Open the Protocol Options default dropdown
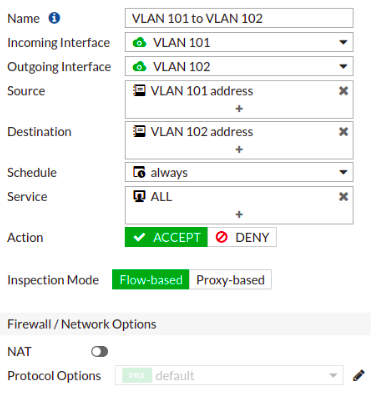 (x=229, y=376)
